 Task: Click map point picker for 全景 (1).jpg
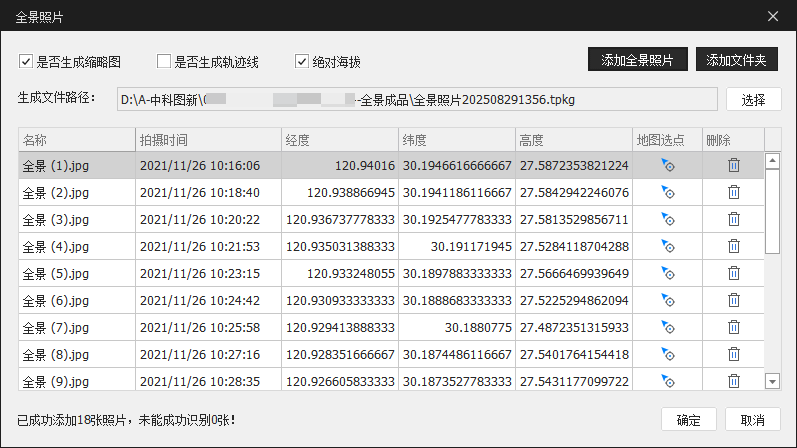667,166
